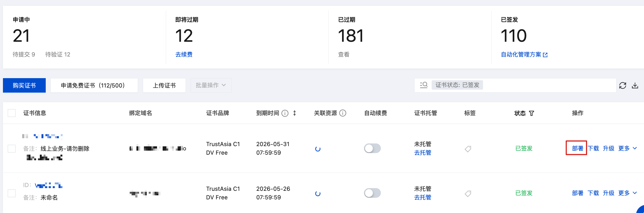
Task: Click the refresh list icon
Action: [623, 86]
